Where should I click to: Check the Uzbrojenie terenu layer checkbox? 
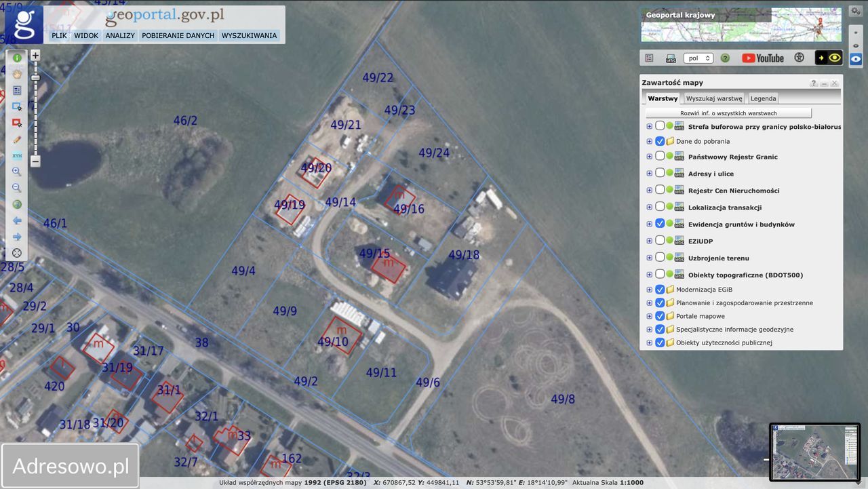click(660, 258)
